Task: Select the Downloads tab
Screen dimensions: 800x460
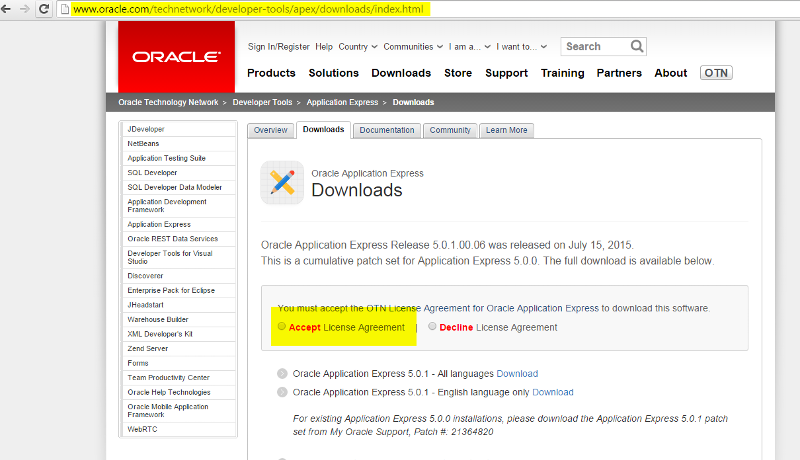Action: [x=323, y=130]
